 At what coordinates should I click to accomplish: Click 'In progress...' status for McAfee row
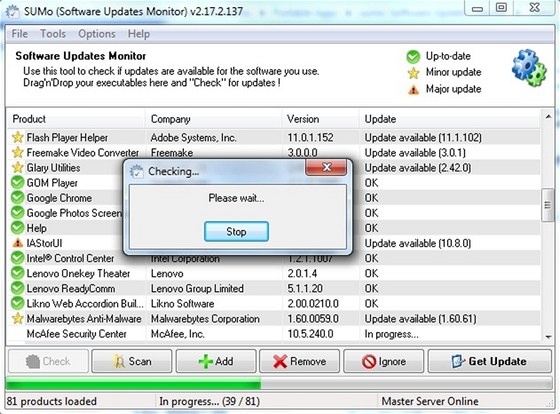pyautogui.click(x=391, y=334)
